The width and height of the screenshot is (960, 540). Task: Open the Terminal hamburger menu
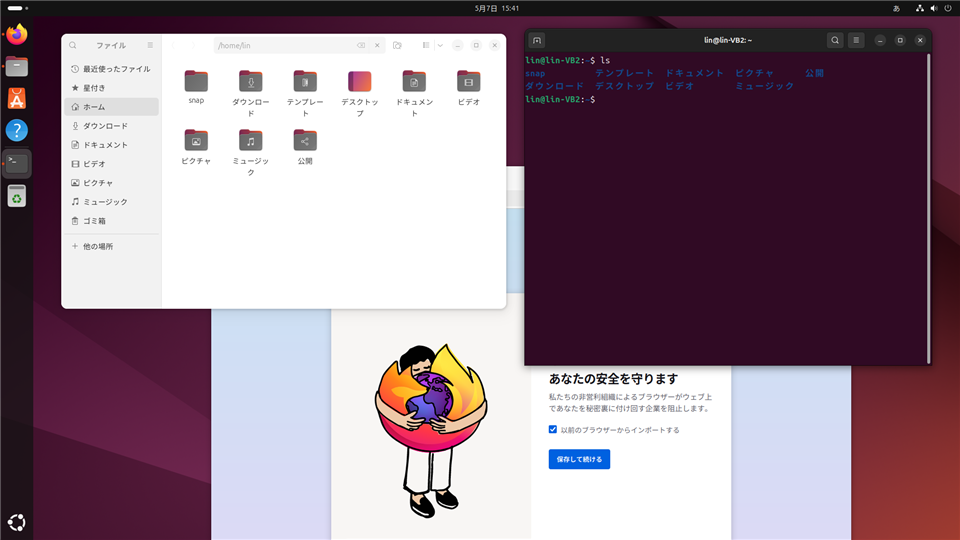[856, 40]
